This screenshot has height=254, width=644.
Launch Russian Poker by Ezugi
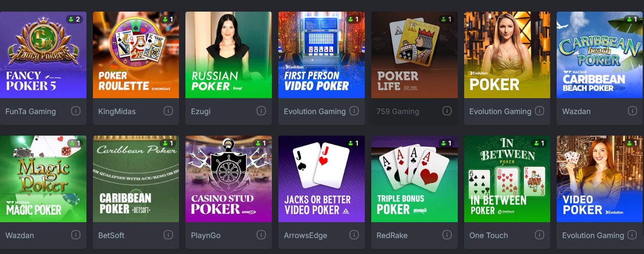pos(228,55)
